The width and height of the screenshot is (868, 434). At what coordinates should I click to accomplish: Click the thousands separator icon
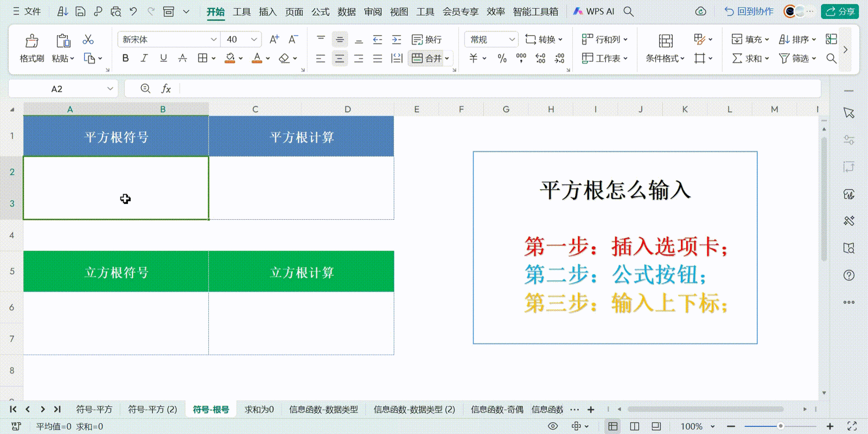tap(521, 58)
